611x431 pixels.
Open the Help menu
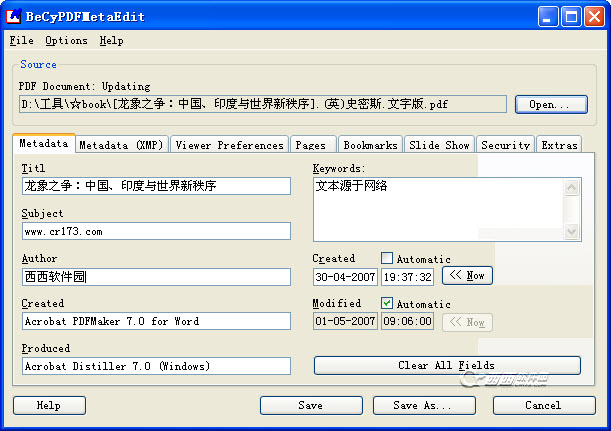111,41
